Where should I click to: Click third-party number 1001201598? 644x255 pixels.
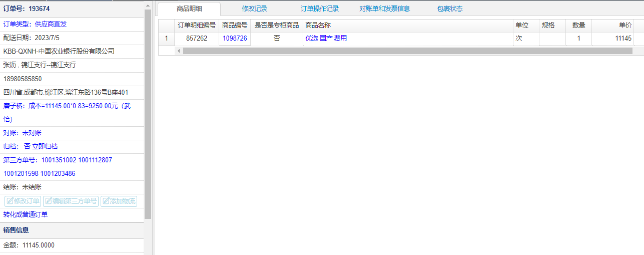pos(21,173)
